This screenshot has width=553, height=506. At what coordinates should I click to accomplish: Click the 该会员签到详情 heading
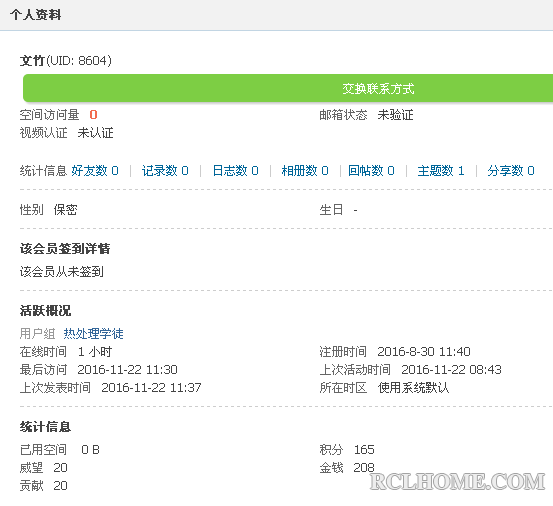65,249
